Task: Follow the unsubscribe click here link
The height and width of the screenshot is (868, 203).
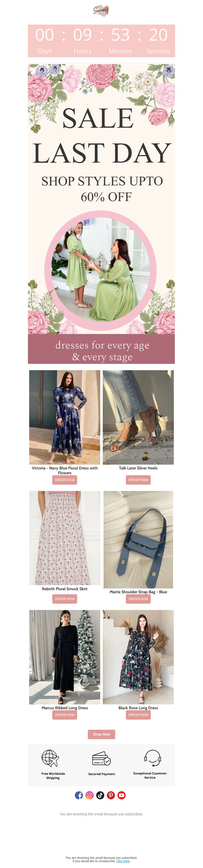Action: (123, 861)
